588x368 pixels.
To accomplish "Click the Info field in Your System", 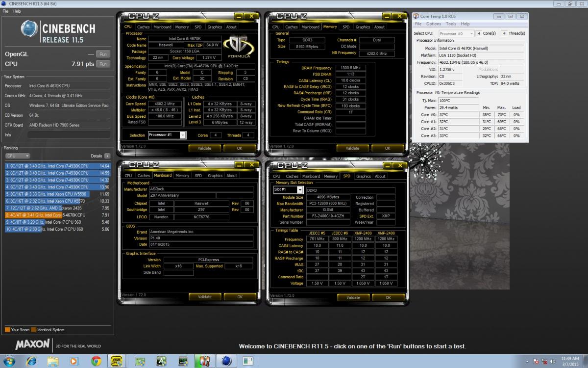I will [69, 134].
